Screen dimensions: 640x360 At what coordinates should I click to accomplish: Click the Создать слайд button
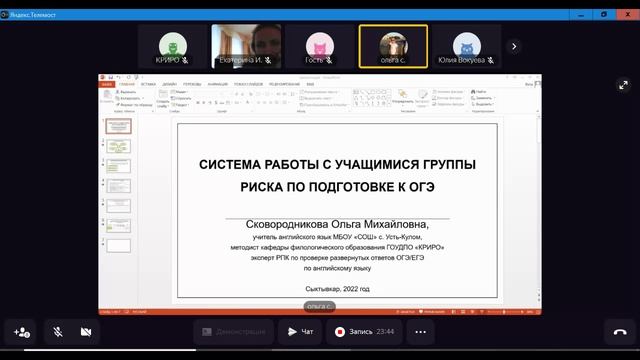pos(163,99)
